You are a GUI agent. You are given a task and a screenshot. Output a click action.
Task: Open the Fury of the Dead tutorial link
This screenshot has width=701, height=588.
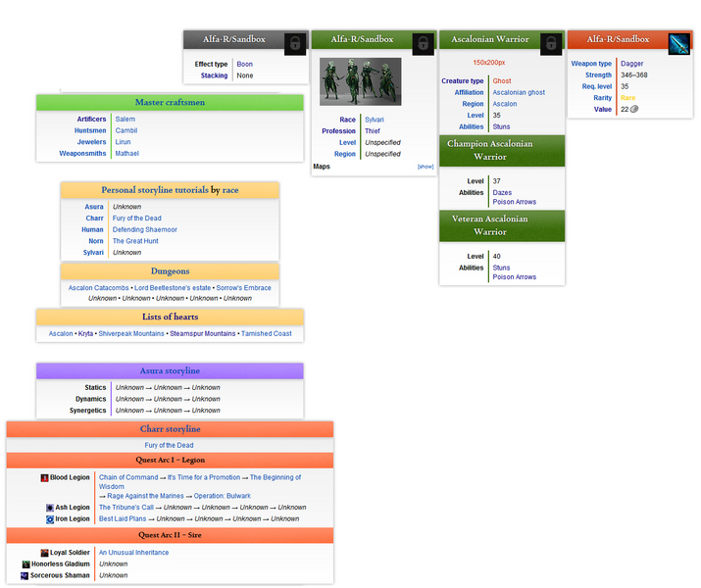click(137, 219)
